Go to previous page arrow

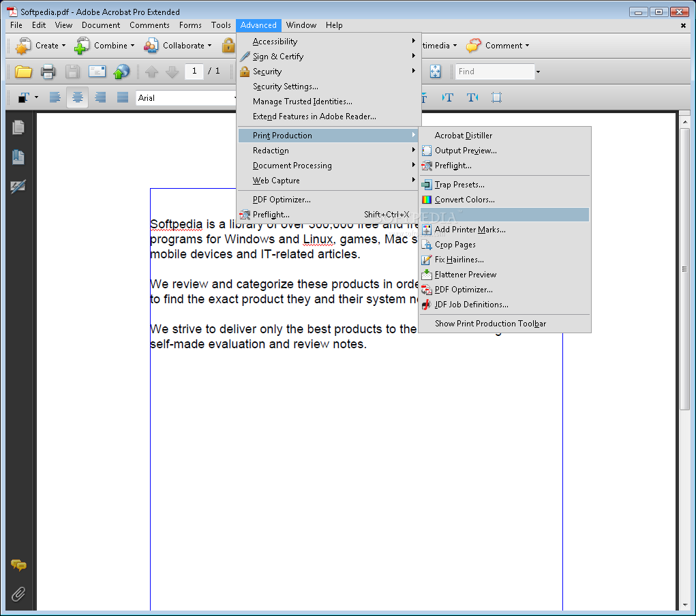pos(151,72)
